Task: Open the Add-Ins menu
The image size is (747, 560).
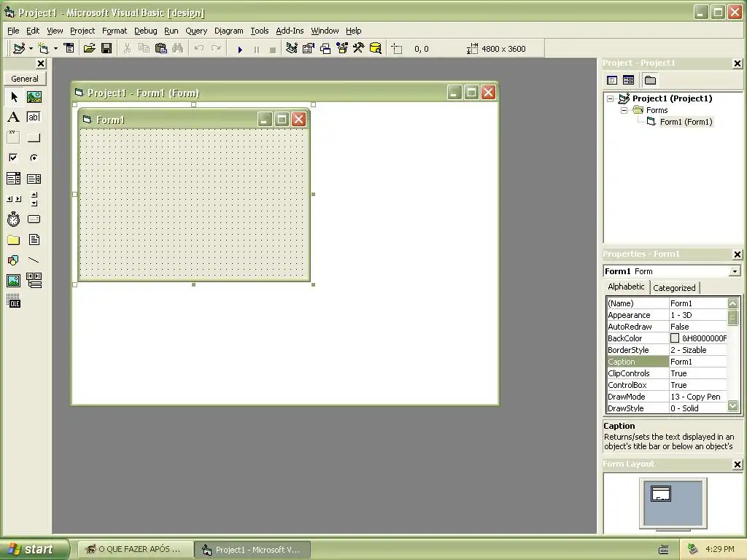Action: point(290,31)
